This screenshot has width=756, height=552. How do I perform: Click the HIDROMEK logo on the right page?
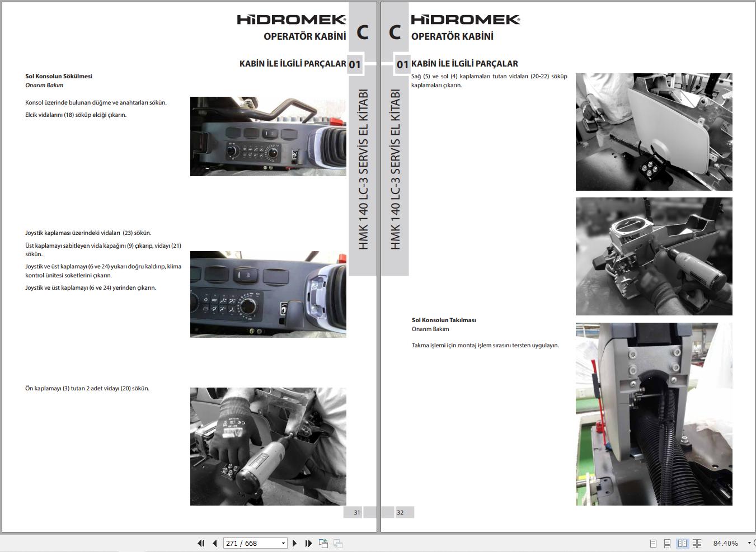466,20
